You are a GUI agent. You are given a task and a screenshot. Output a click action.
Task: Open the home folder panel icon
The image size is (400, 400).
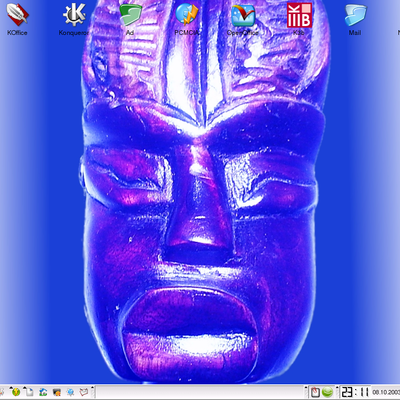point(43,392)
